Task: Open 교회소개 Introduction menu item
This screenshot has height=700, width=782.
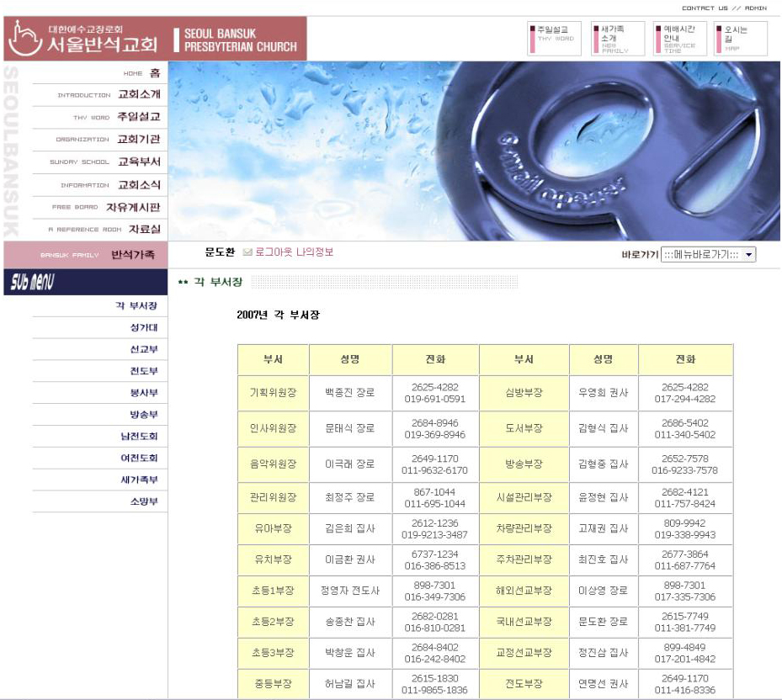Action: tap(138, 95)
